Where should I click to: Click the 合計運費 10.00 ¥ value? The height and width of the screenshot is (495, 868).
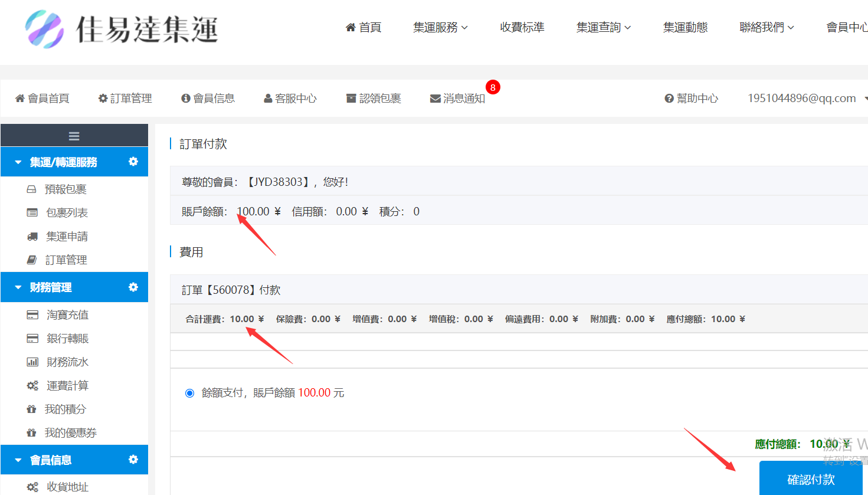pyautogui.click(x=247, y=319)
